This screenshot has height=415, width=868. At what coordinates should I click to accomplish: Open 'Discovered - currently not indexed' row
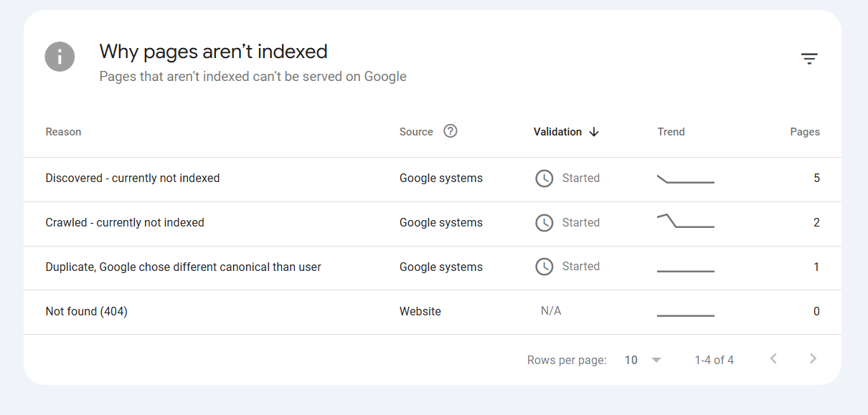click(x=133, y=178)
